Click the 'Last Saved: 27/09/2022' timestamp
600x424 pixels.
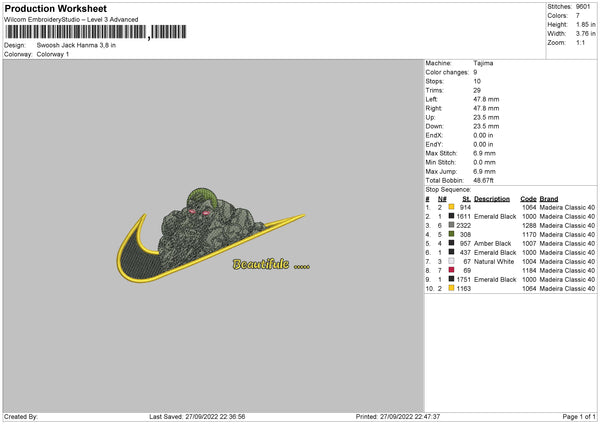pyautogui.click(x=197, y=416)
